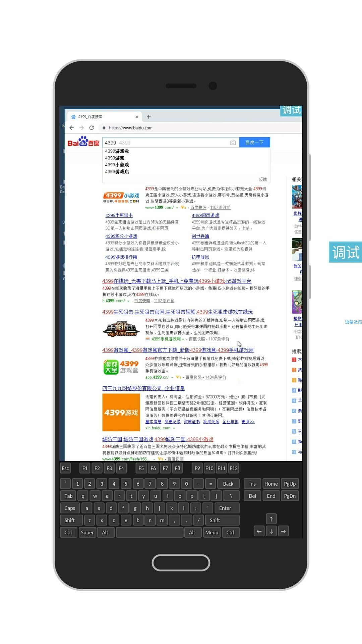Expand dropdown arrow beside h.4399.com/

point(128,301)
